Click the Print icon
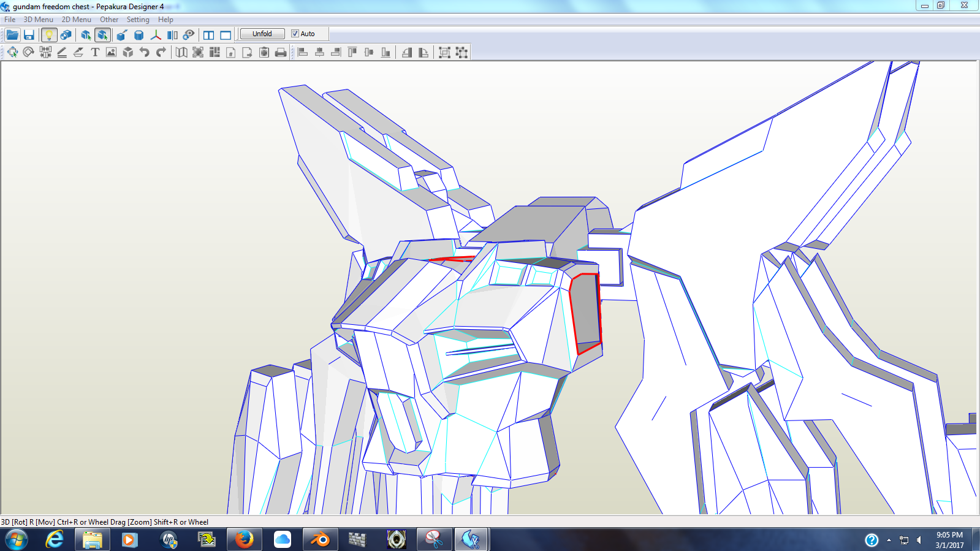The height and width of the screenshot is (551, 980). tap(281, 52)
